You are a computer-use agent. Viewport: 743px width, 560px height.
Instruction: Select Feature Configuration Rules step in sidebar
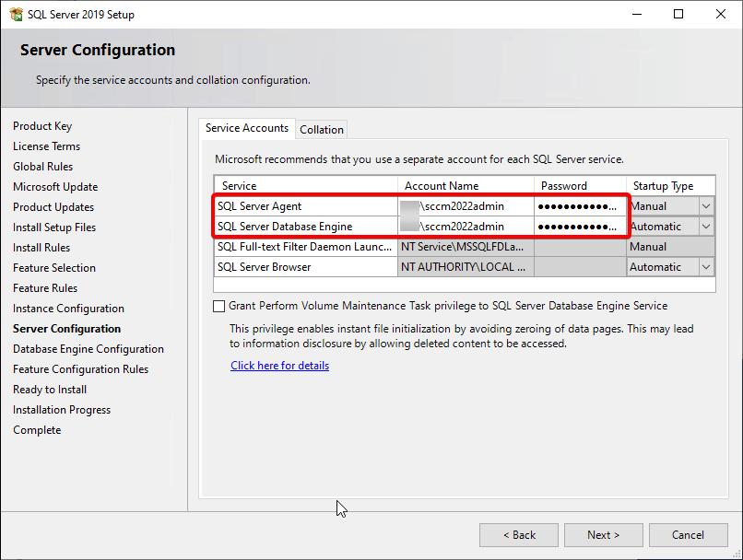(80, 369)
